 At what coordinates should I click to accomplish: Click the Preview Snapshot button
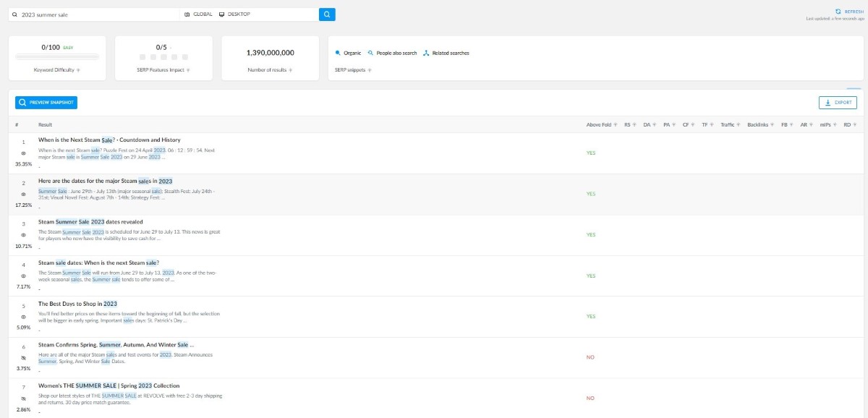pos(46,103)
